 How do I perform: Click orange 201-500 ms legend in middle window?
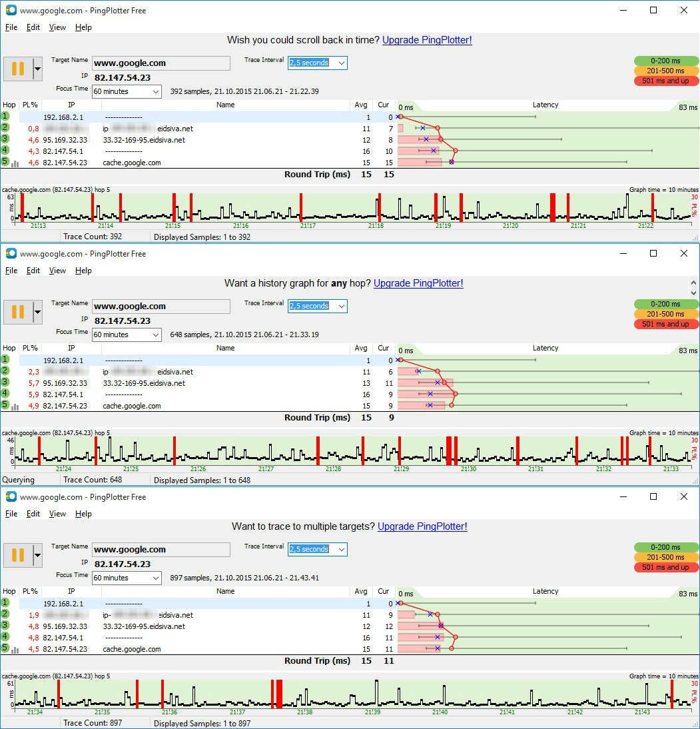(665, 314)
